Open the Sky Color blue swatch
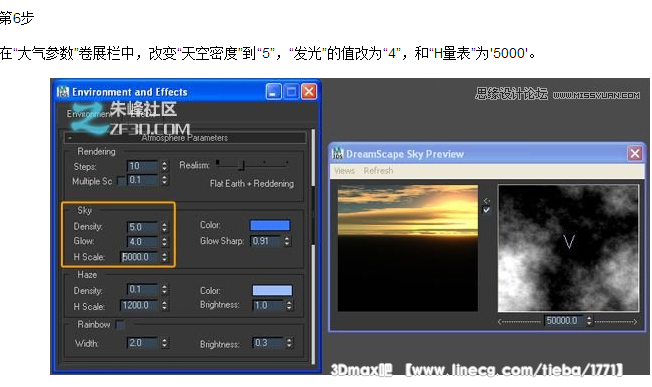Viewport: 652px width, 387px height. pos(270,225)
